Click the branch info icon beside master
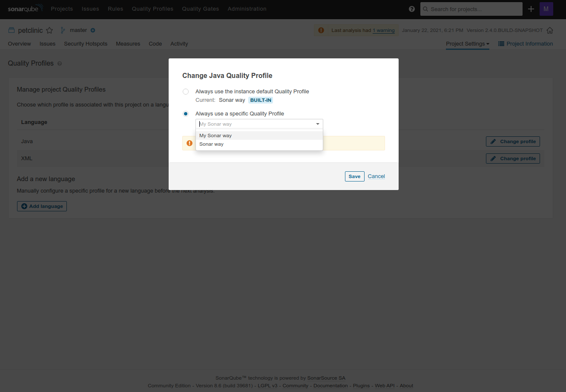Screen dimensions: 566x392 [x=94, y=30]
